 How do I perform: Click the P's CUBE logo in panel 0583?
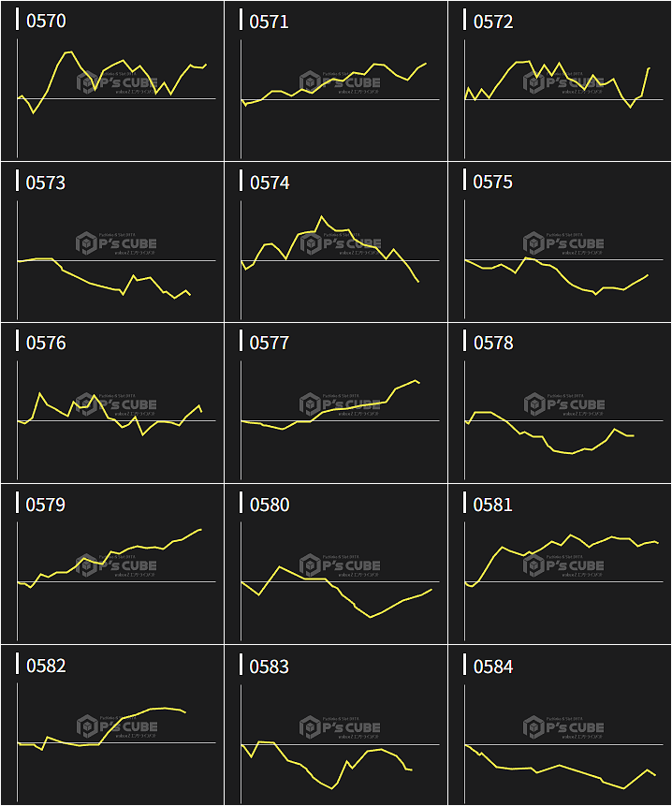pos(341,727)
